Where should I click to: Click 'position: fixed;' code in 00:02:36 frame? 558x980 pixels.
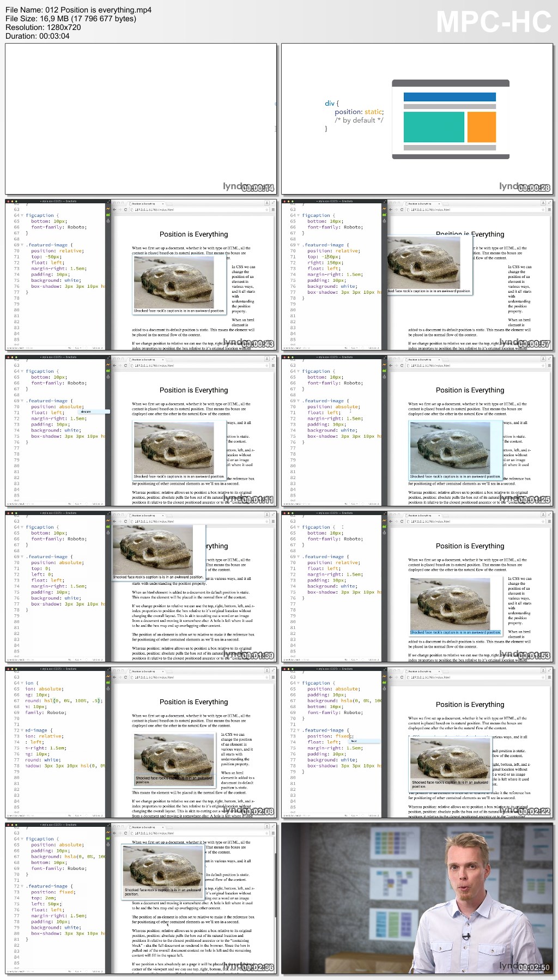53,892
